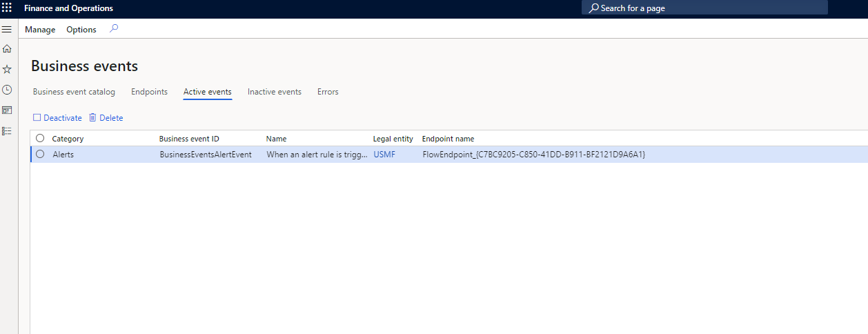The width and height of the screenshot is (868, 334).
Task: Click the Finance and Operations title
Action: click(68, 8)
